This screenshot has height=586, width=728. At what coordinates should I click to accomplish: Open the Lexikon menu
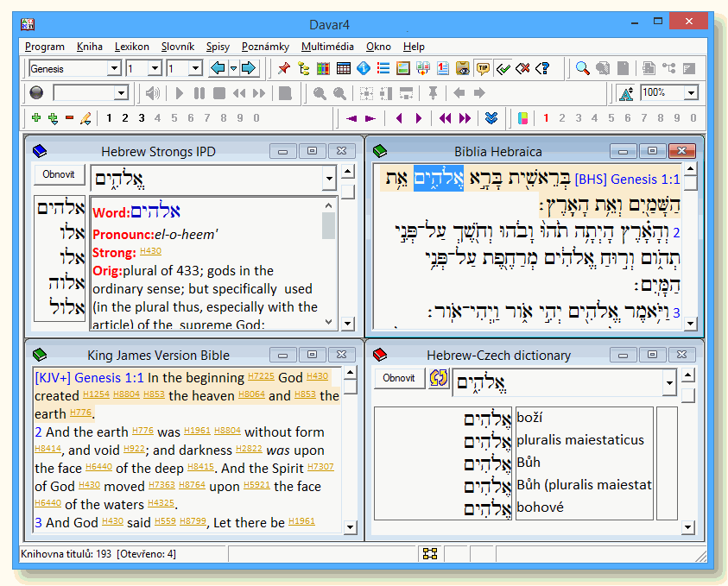[132, 47]
